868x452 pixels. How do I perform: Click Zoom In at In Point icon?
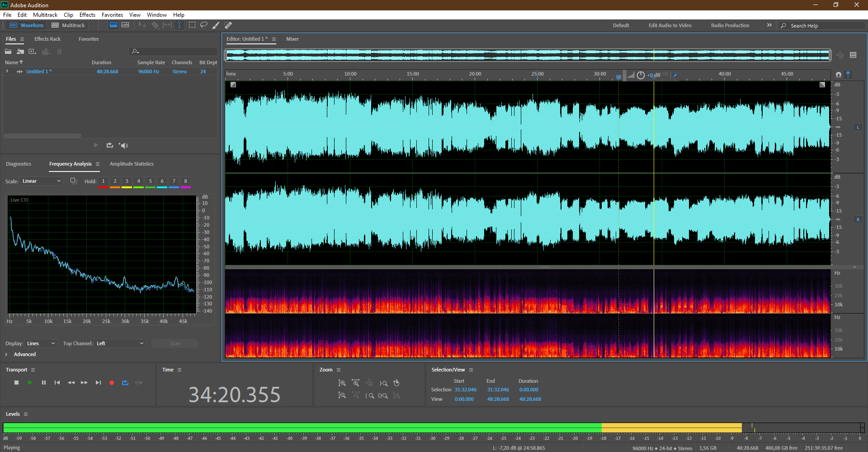(x=370, y=395)
